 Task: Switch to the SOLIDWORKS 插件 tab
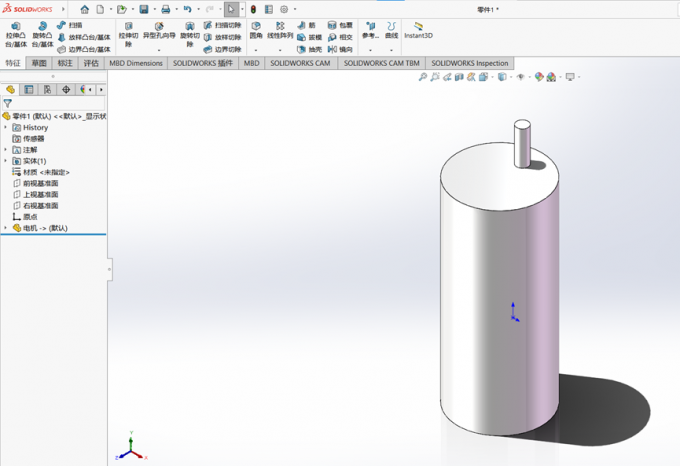203,63
